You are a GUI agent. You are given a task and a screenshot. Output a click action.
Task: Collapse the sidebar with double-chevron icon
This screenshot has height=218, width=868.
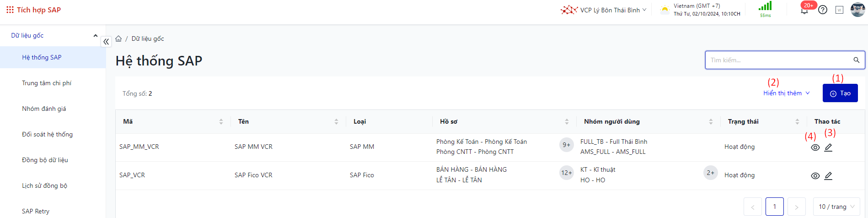(x=106, y=42)
